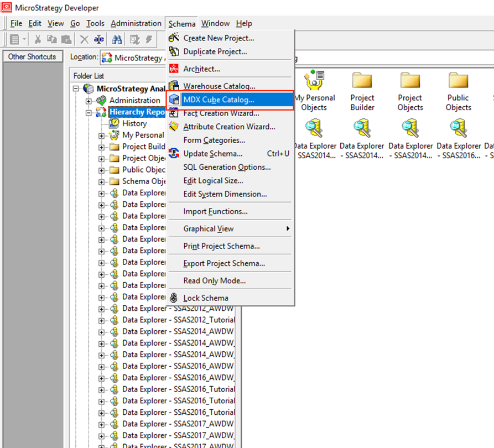Screen dimensions: 494x448
Task: Open the view mode dropdown arrow
Action: [24, 39]
